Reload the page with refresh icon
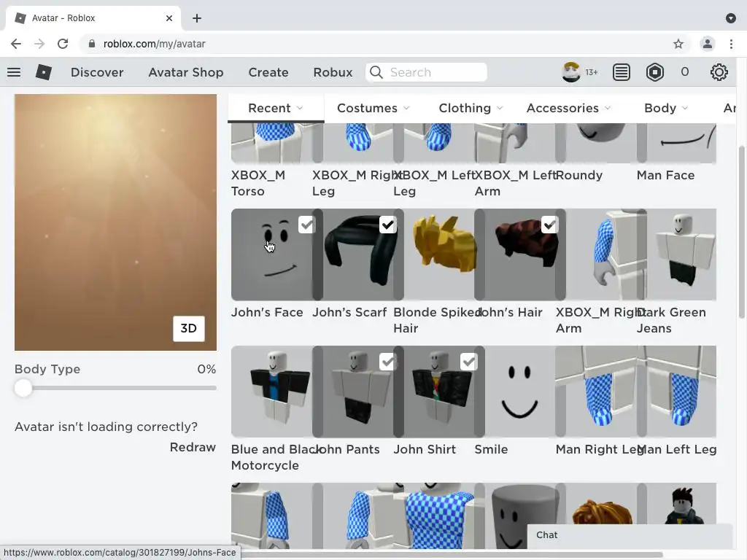747x560 pixels. 63,44
